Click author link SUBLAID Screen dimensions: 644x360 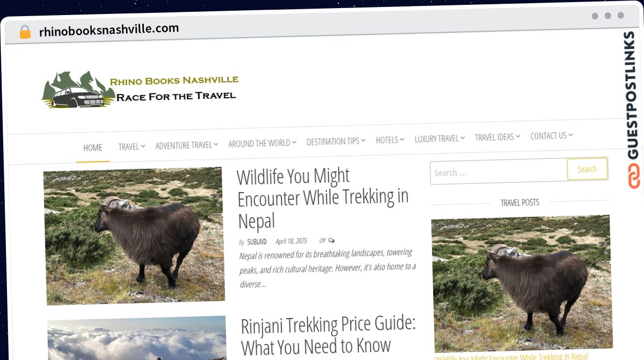(x=257, y=242)
